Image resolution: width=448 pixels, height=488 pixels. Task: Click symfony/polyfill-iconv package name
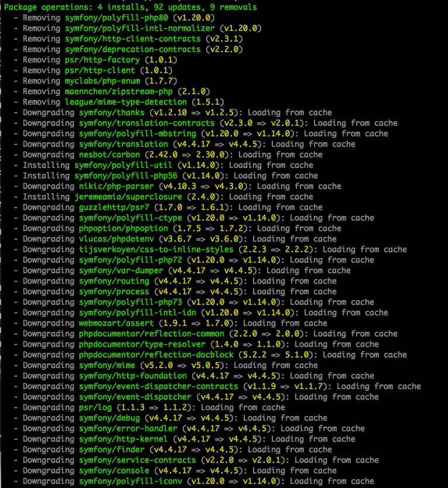click(x=130, y=481)
